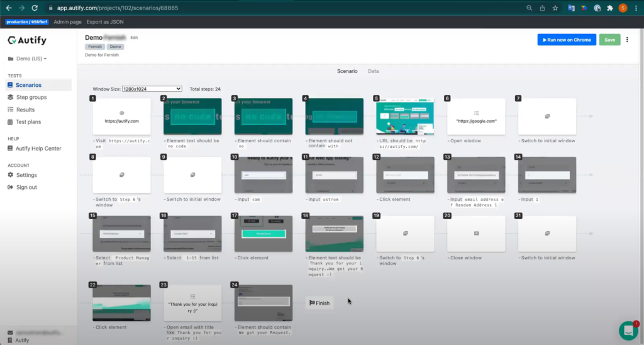The height and width of the screenshot is (345, 644).
Task: Switch to the Scenario tab
Action: pos(347,71)
